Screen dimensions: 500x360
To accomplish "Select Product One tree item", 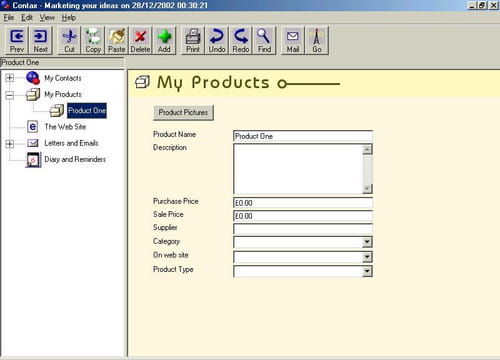I will coord(87,110).
